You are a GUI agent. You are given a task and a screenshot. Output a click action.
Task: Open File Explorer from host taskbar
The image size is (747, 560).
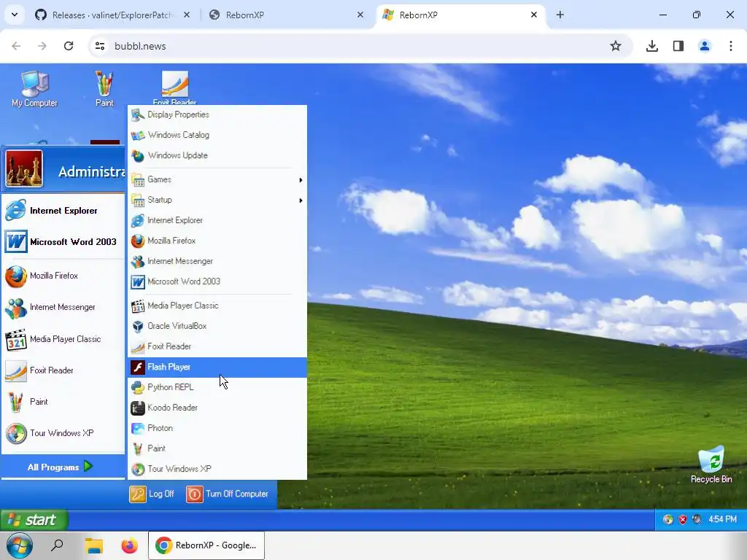(x=94, y=545)
